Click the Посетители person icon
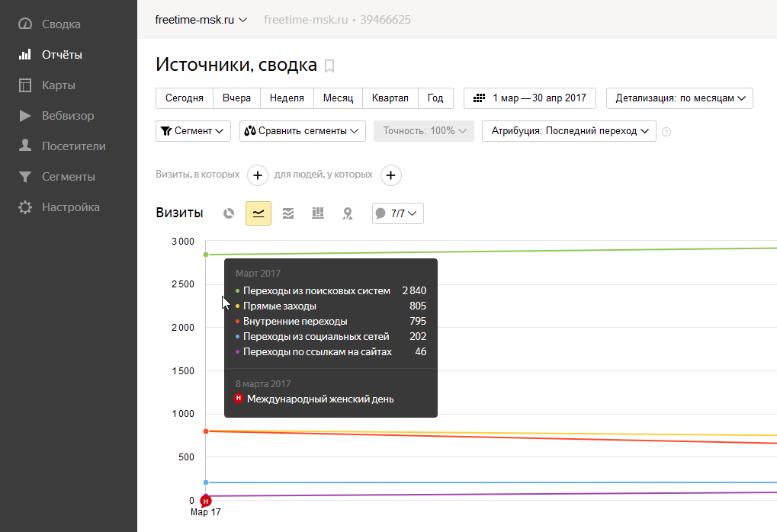Image resolution: width=777 pixels, height=532 pixels. 24,146
